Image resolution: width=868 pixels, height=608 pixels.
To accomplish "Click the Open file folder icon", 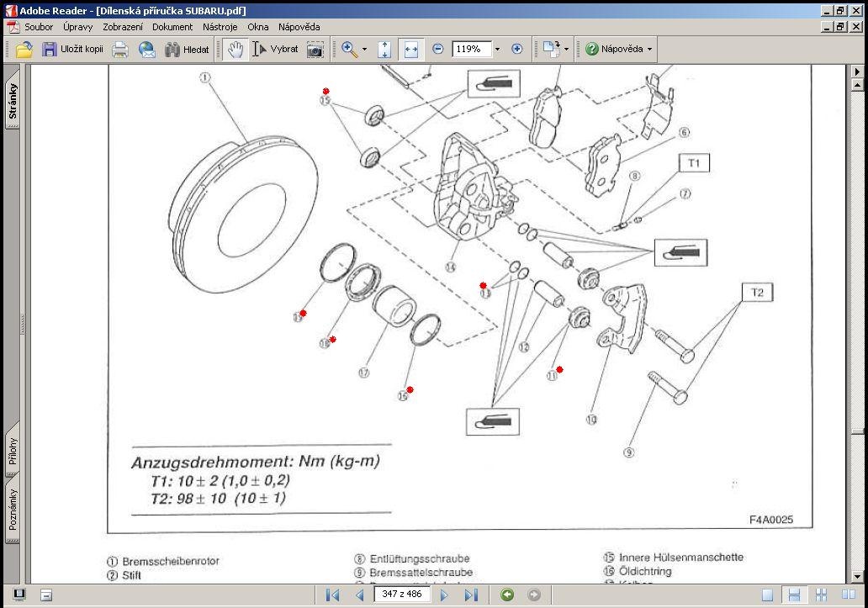I will point(24,50).
